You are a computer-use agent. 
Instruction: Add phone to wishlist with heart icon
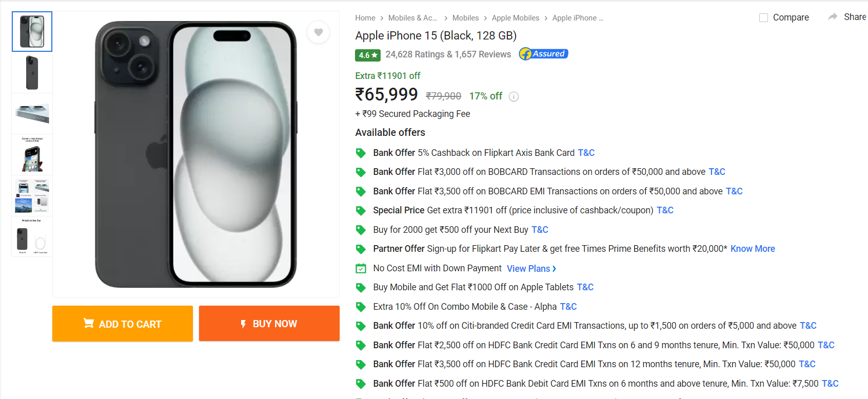click(x=319, y=32)
